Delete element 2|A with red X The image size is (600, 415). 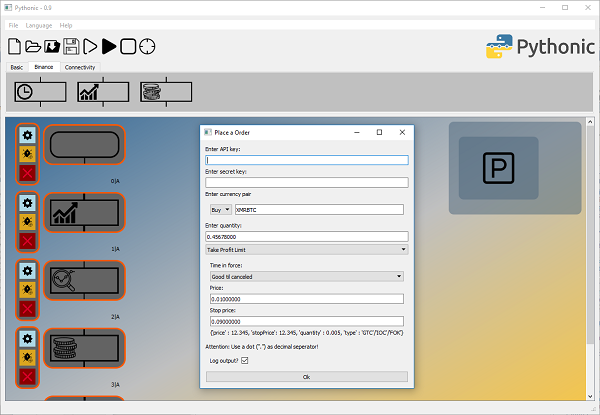click(x=28, y=309)
